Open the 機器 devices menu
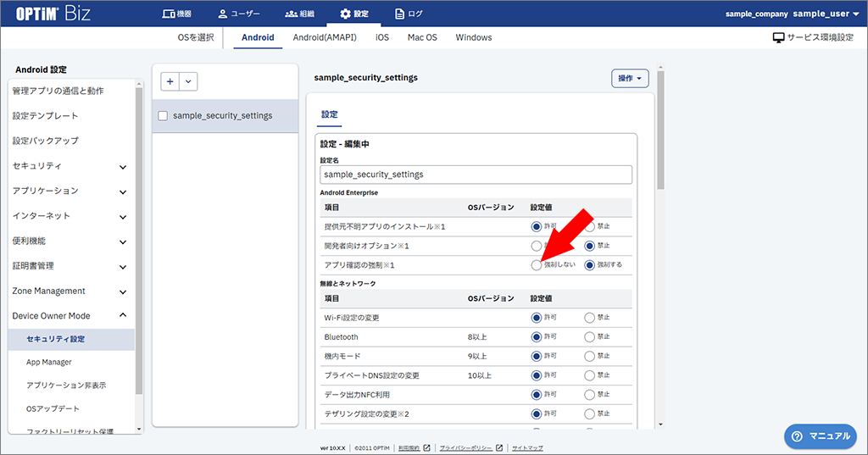The image size is (868, 455). (176, 14)
